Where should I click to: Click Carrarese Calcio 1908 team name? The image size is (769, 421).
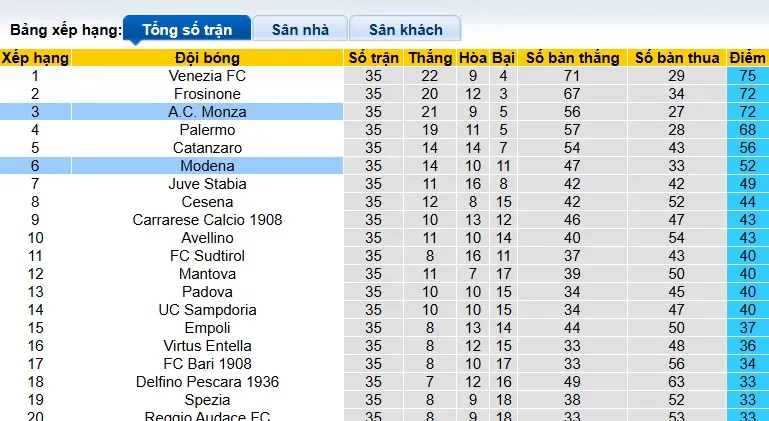(x=208, y=220)
